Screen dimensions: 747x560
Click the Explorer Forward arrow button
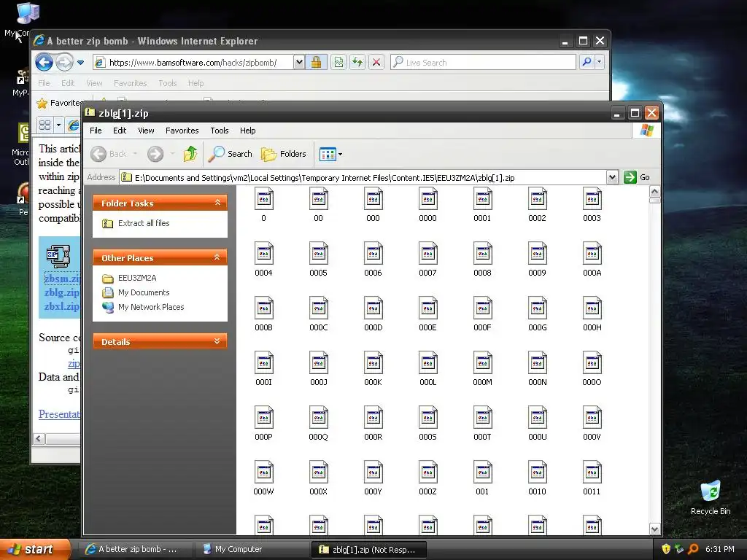pyautogui.click(x=155, y=154)
